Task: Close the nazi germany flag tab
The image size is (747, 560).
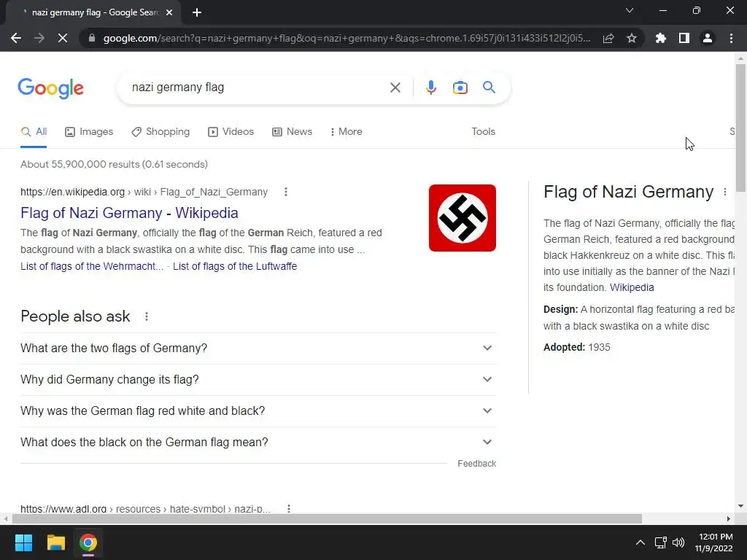Action: pos(169,12)
